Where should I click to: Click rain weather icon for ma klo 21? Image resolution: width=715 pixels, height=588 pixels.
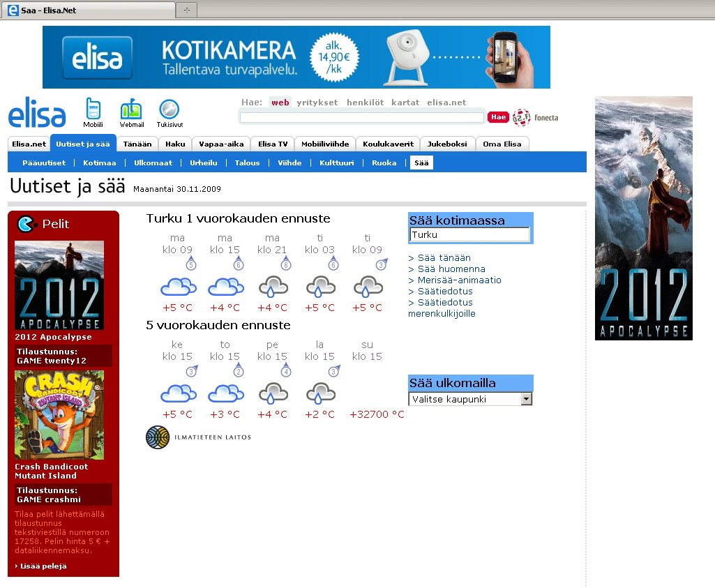273,287
